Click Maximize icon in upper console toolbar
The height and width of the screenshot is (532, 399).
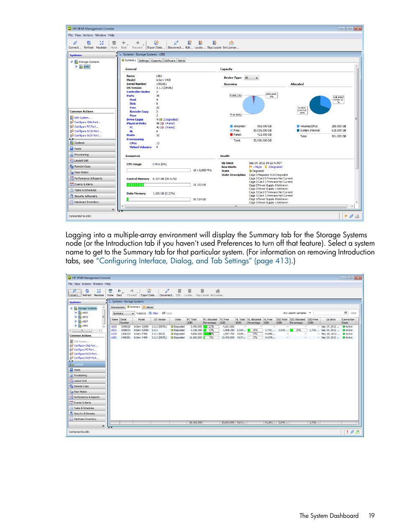(101, 43)
